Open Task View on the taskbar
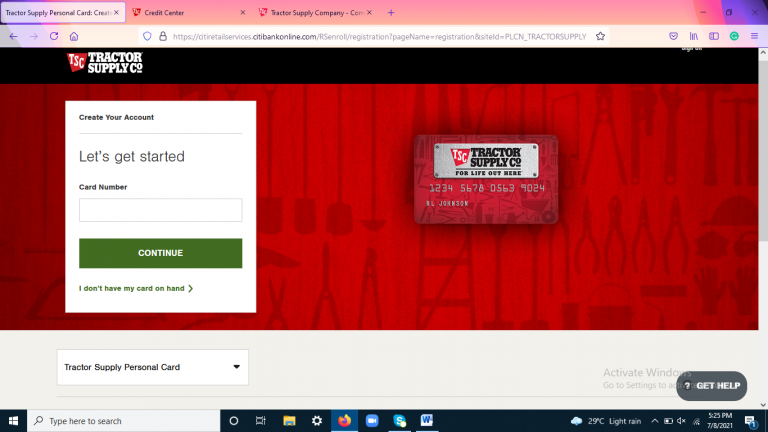 click(x=261, y=421)
